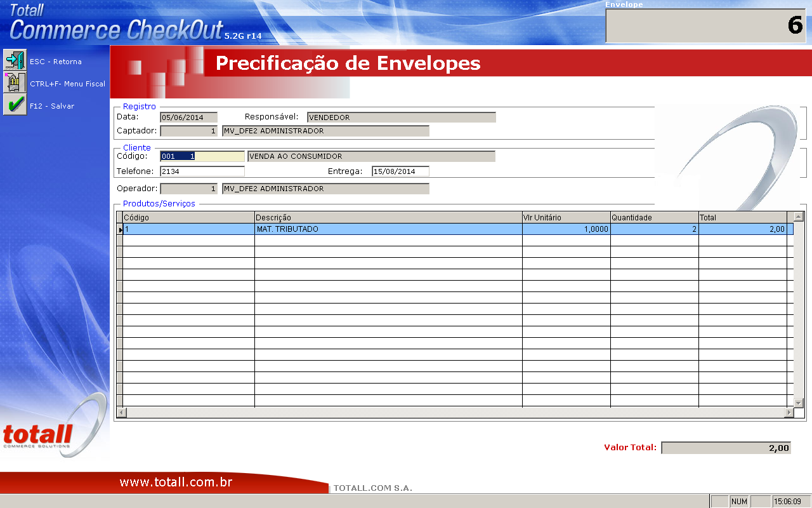Screen dimensions: 812x508
Task: Edit the Entrega date field 15/08/2014
Action: pyautogui.click(x=400, y=171)
